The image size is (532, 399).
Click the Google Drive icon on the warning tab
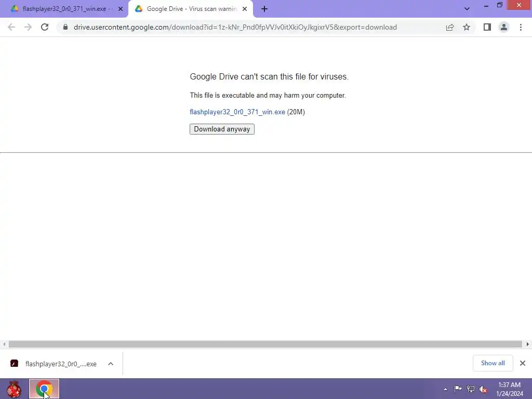139,9
